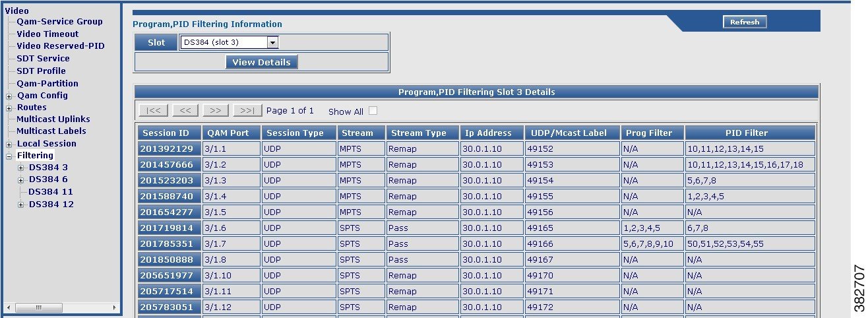This screenshot has height=318, width=868.
Task: Click the View Details button
Action: click(261, 62)
